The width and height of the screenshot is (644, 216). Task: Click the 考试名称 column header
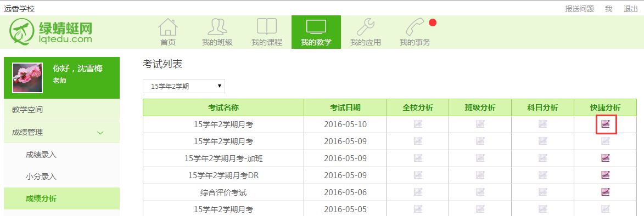(223, 107)
